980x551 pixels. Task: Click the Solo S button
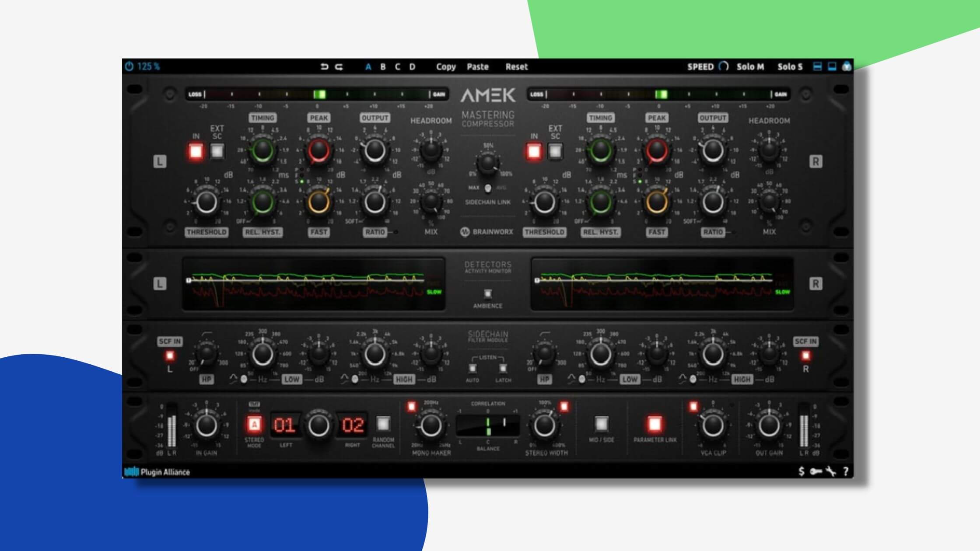coord(790,67)
